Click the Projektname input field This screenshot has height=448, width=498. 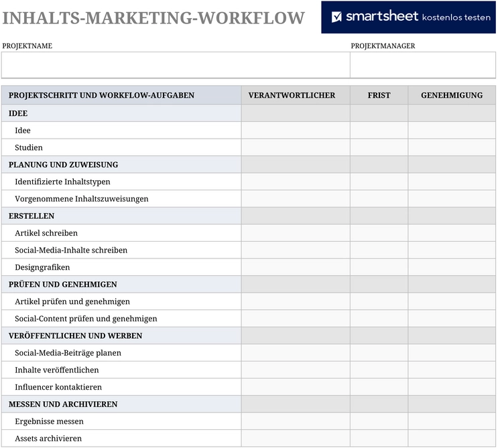176,65
